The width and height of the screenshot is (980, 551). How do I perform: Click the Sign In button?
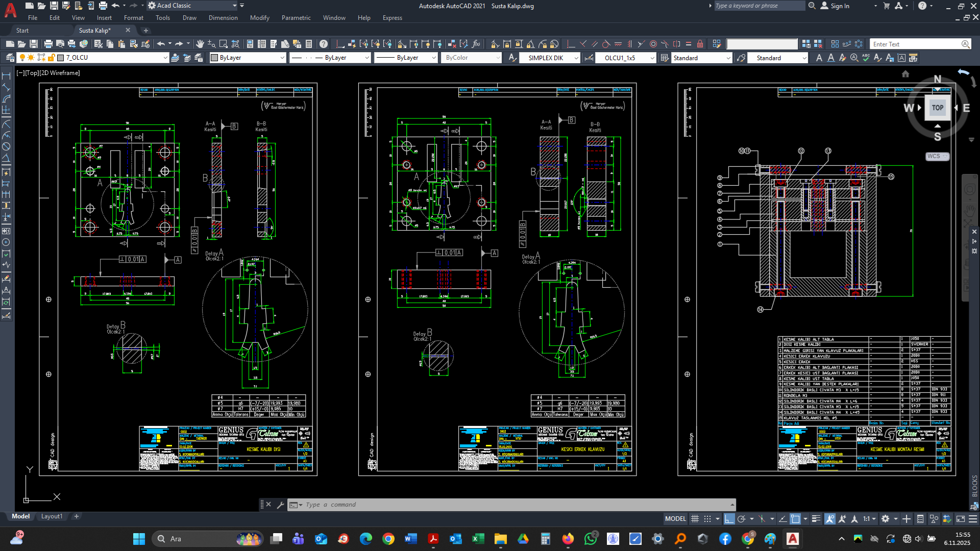(840, 6)
